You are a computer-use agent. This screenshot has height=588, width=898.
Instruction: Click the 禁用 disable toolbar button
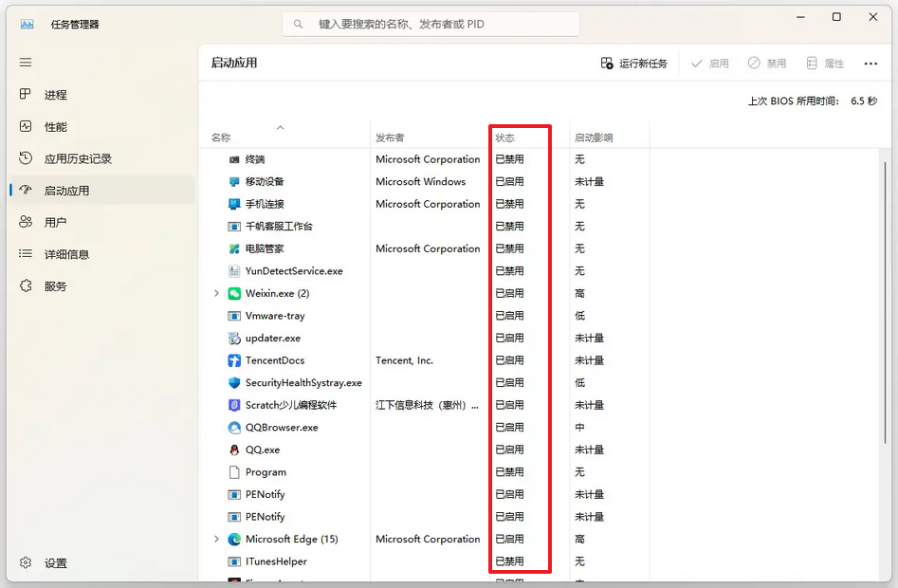[x=767, y=63]
